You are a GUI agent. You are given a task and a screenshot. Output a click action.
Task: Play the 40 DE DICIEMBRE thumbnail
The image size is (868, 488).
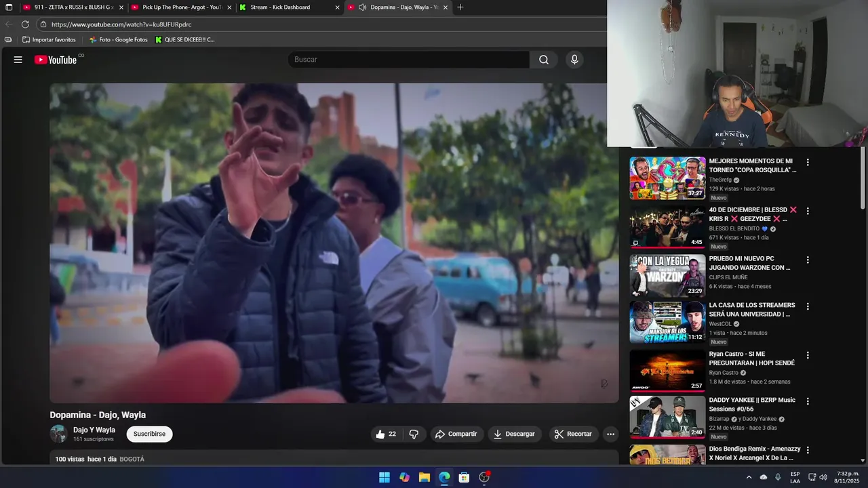(x=667, y=226)
